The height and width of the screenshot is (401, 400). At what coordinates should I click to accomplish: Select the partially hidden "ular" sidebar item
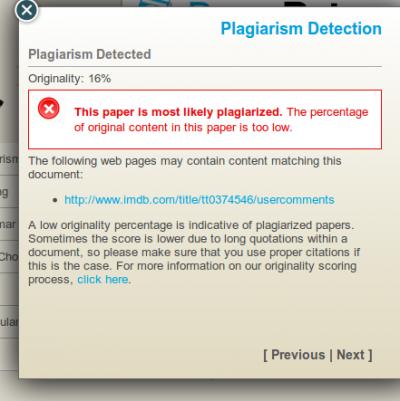(x=9, y=322)
